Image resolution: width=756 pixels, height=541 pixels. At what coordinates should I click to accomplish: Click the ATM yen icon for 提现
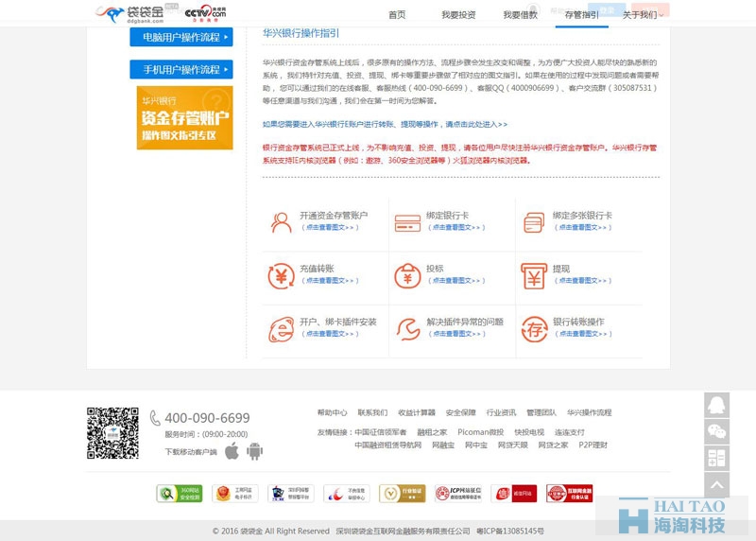coord(534,276)
